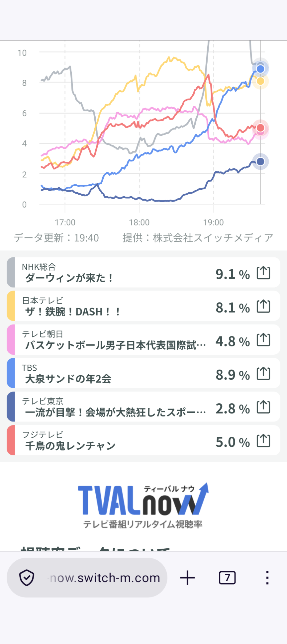Tap share icon on テレビ朝日 basketball row
The height and width of the screenshot is (644, 287).
click(x=263, y=340)
